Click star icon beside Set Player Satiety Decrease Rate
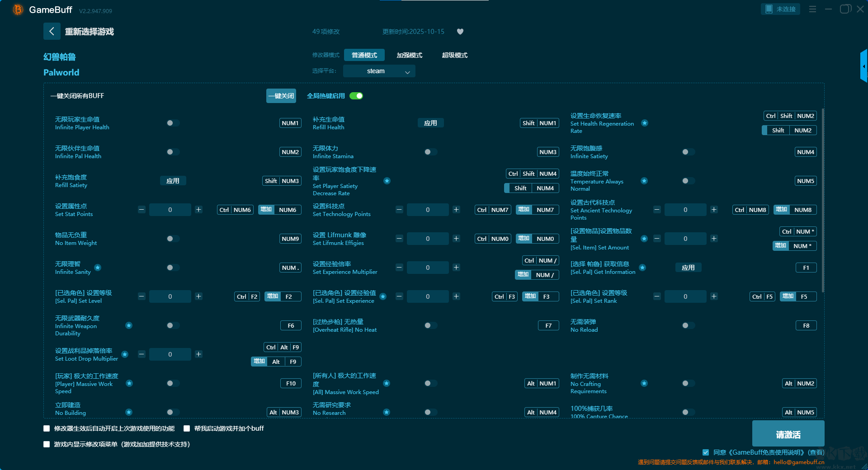868x470 pixels. 387,181
